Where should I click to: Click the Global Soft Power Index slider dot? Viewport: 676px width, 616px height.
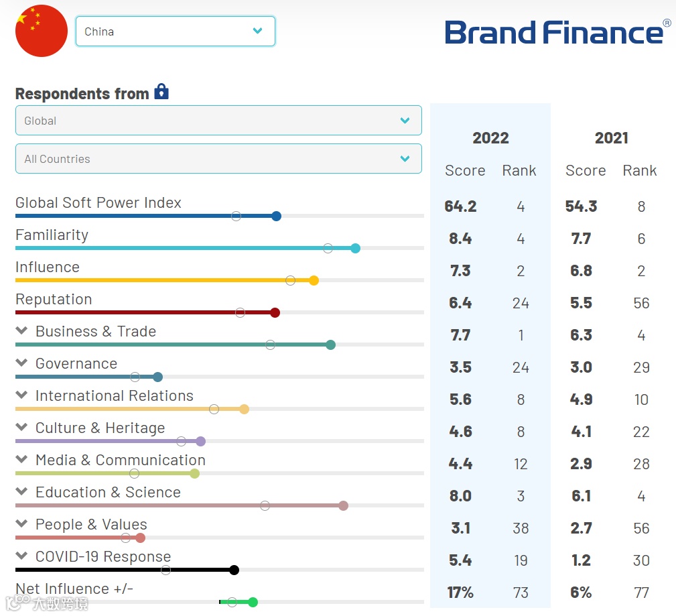pyautogui.click(x=277, y=216)
